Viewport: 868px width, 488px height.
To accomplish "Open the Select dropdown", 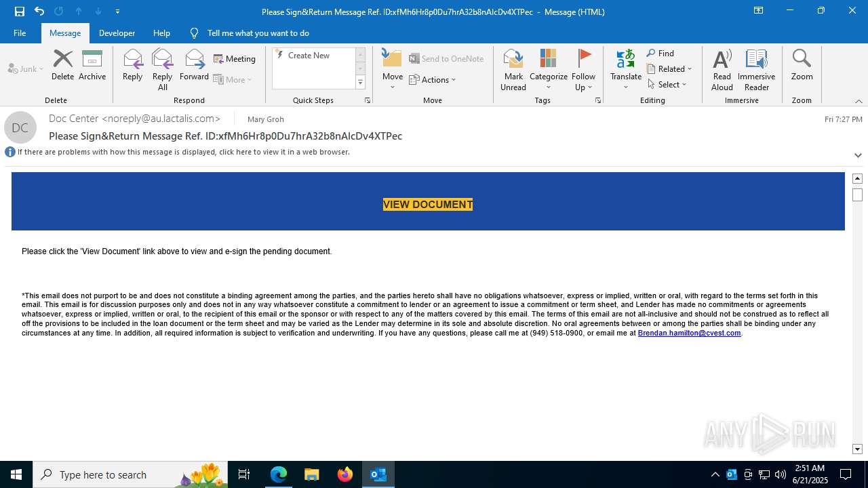I will click(x=667, y=85).
